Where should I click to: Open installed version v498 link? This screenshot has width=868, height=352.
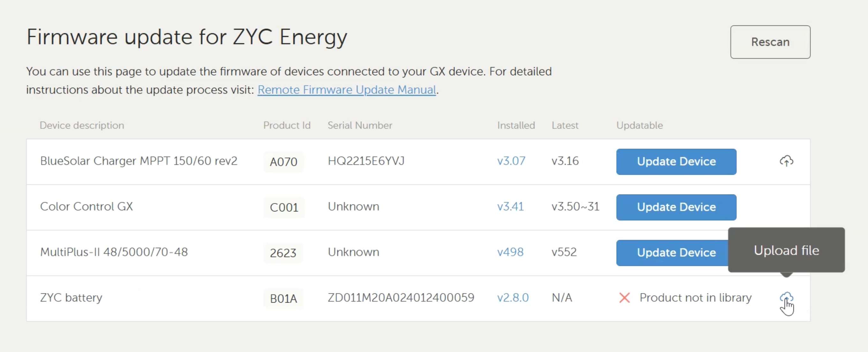coord(510,252)
